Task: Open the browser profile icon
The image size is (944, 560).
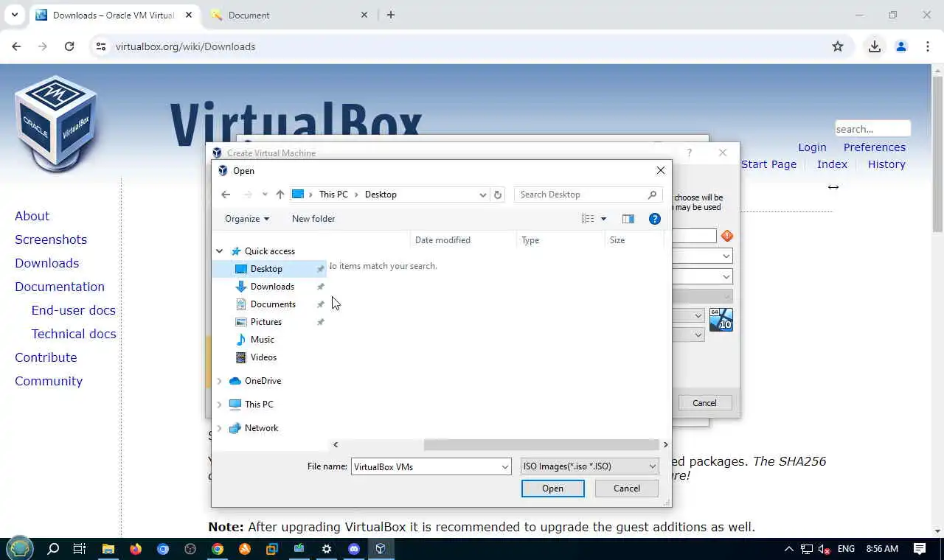Action: point(901,46)
